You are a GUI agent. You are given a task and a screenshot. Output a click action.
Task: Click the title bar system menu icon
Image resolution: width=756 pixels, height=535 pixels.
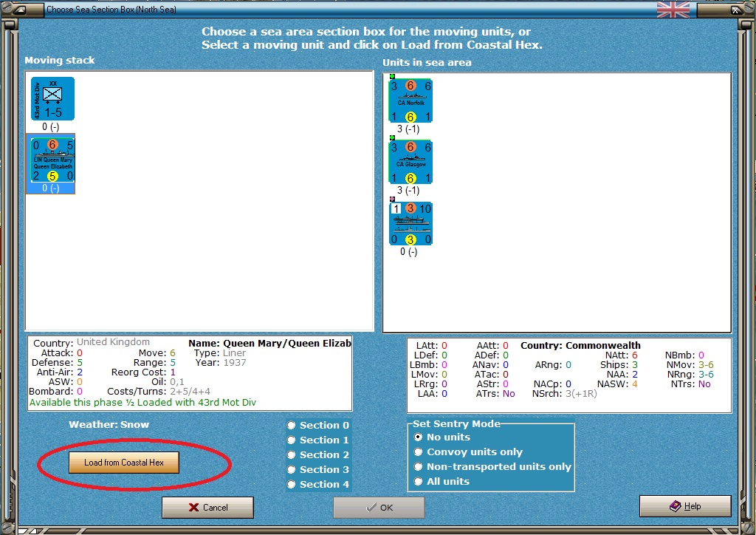coord(19,9)
